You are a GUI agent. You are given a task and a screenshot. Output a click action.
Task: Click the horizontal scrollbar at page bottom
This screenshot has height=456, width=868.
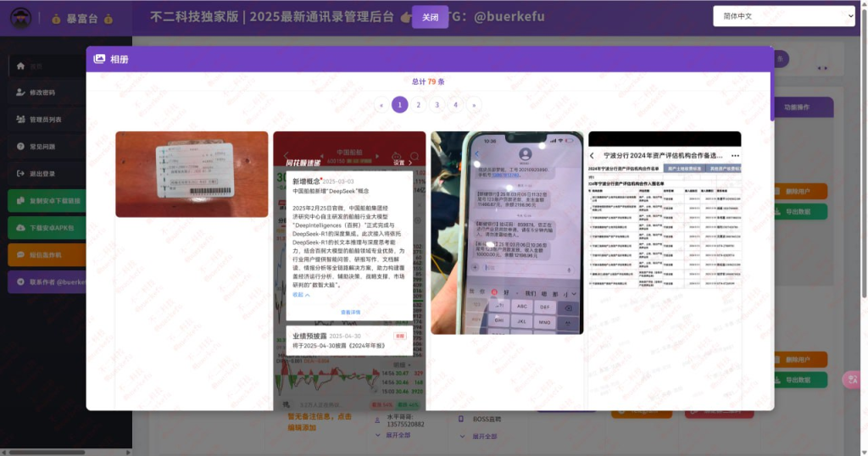[47, 452]
